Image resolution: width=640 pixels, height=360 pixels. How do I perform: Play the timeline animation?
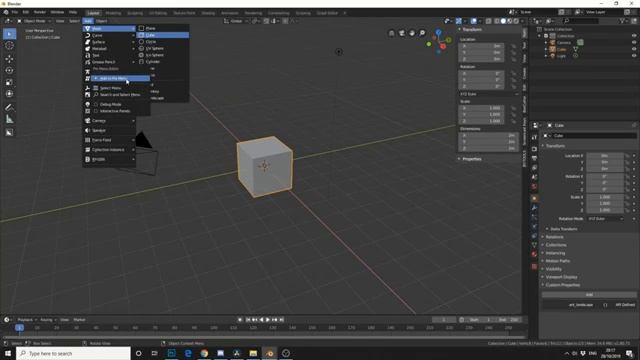(268, 320)
